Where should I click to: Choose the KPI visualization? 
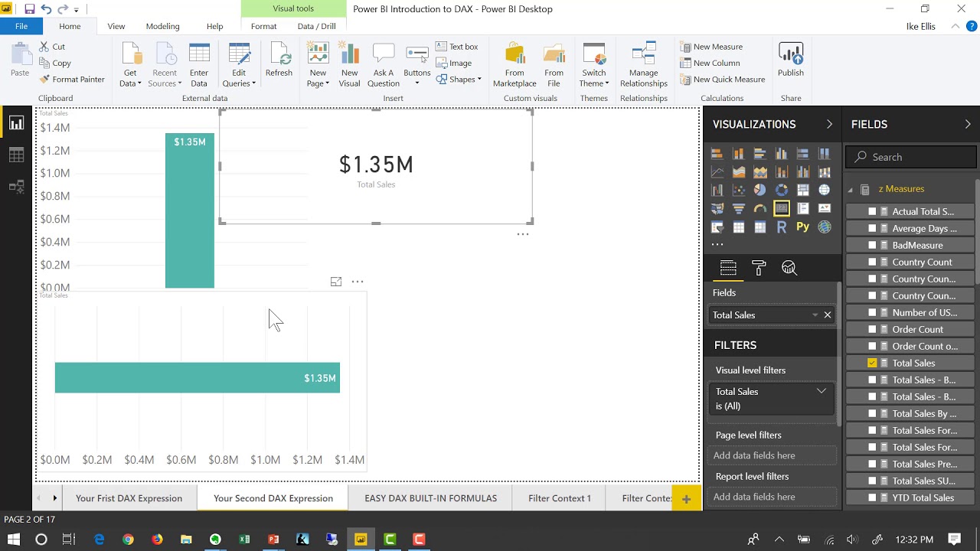[825, 208]
